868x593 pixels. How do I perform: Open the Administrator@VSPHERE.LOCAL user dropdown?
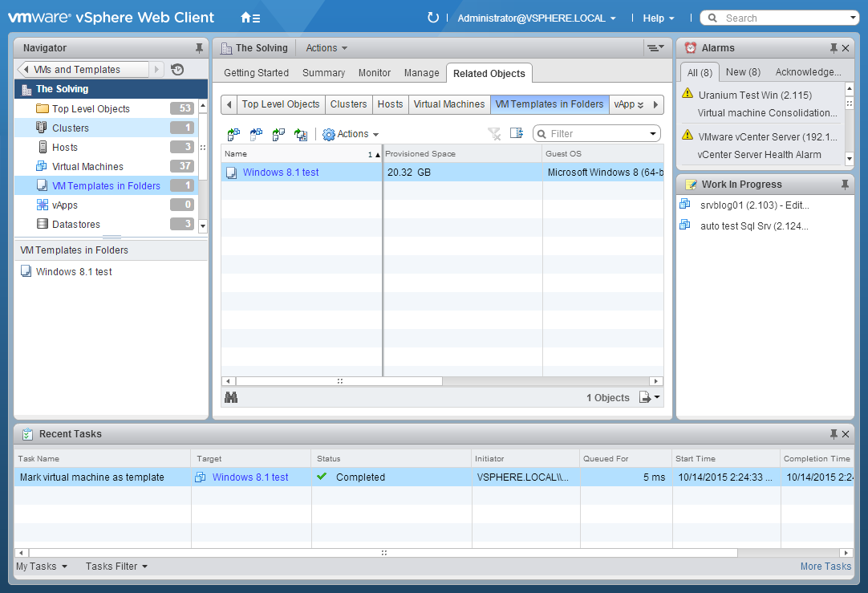coord(537,18)
